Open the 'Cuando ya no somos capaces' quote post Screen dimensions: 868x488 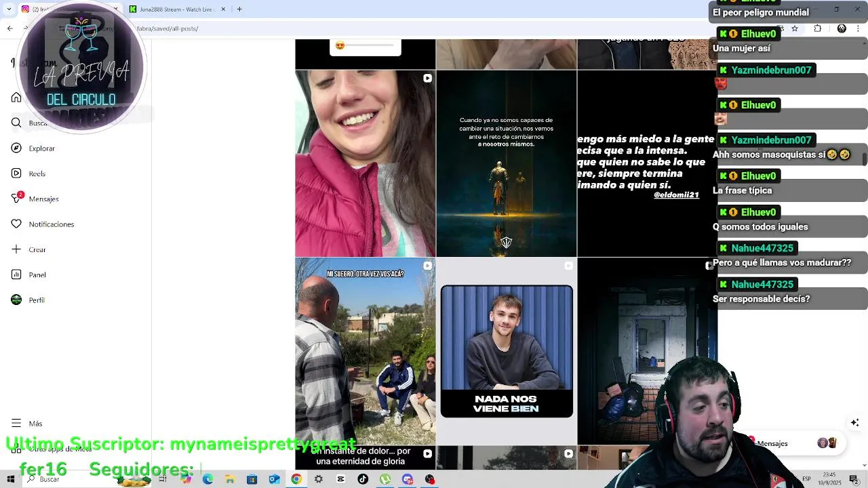click(507, 163)
